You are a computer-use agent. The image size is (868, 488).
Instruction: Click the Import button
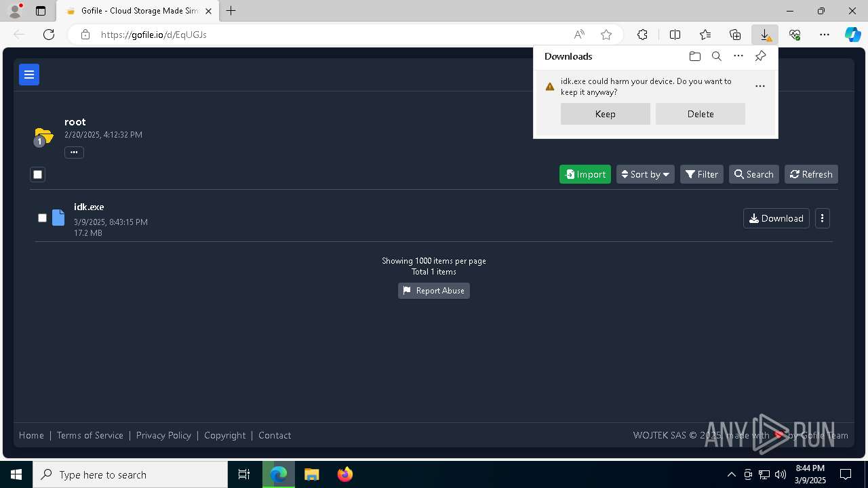(x=585, y=174)
